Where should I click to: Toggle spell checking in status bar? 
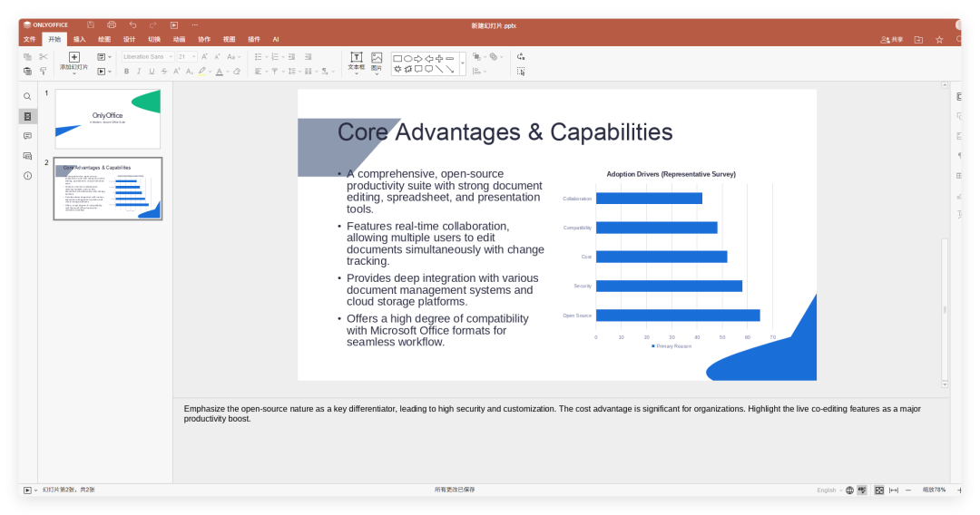(x=862, y=490)
